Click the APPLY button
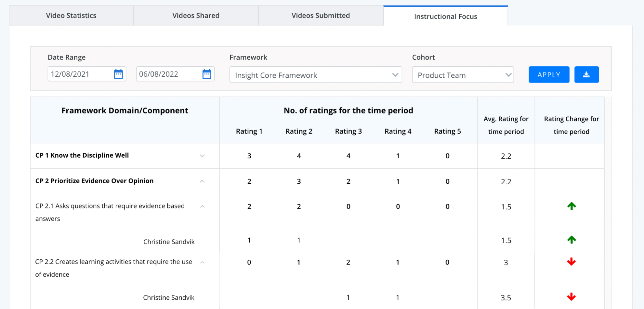 click(549, 75)
